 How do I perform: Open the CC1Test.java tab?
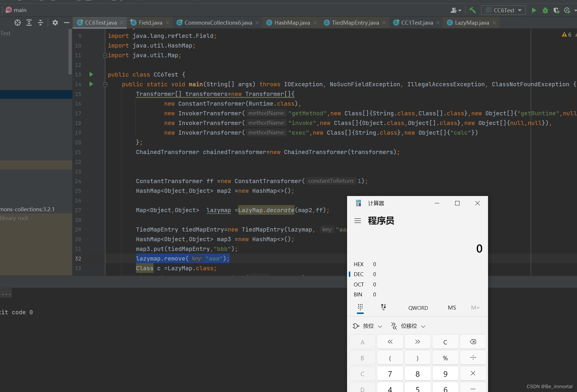[x=417, y=23]
